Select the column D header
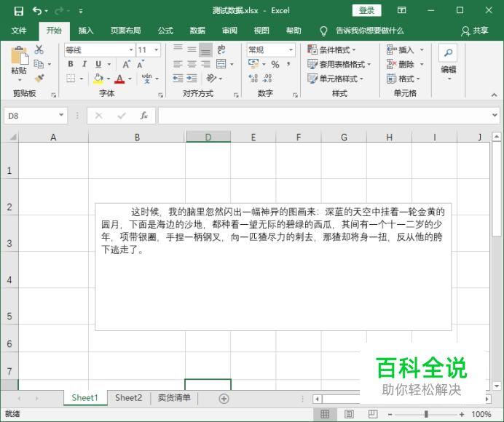Viewport: 504px width, 422px height. [x=208, y=137]
